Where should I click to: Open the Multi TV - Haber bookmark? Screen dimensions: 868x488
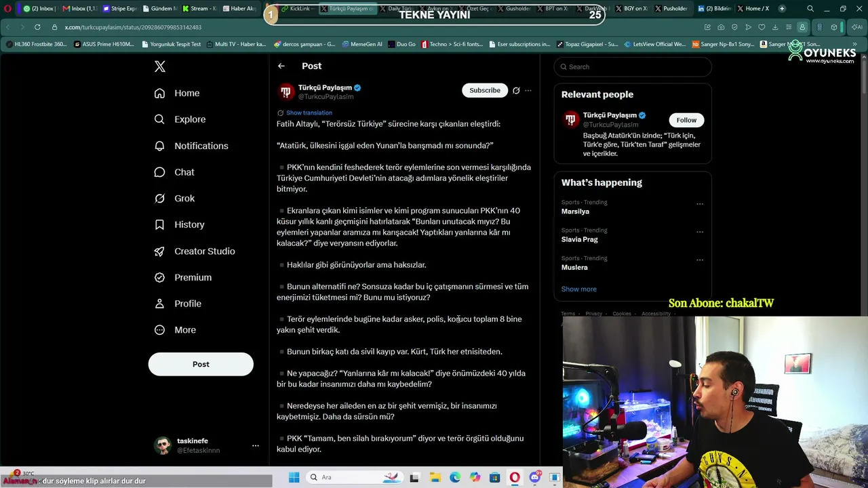pos(236,44)
